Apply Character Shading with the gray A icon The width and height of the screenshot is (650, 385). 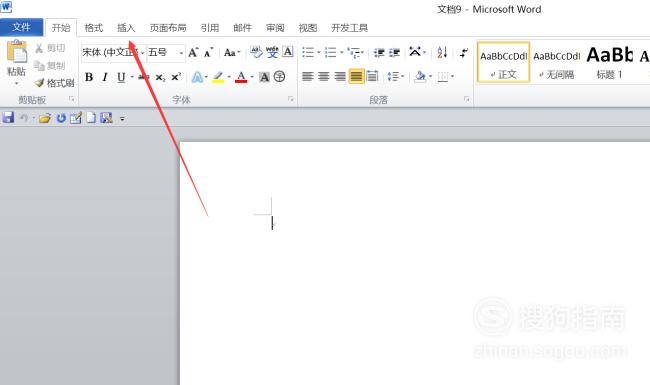coord(264,77)
